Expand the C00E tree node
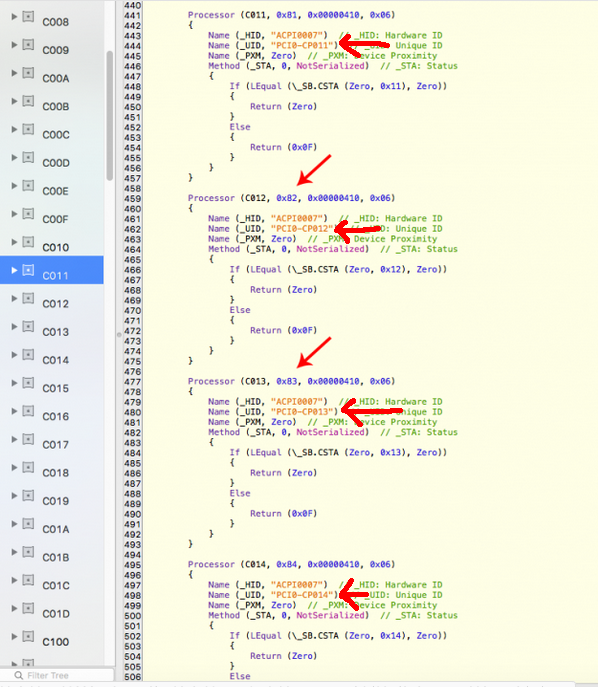This screenshot has width=598, height=687. 14,186
